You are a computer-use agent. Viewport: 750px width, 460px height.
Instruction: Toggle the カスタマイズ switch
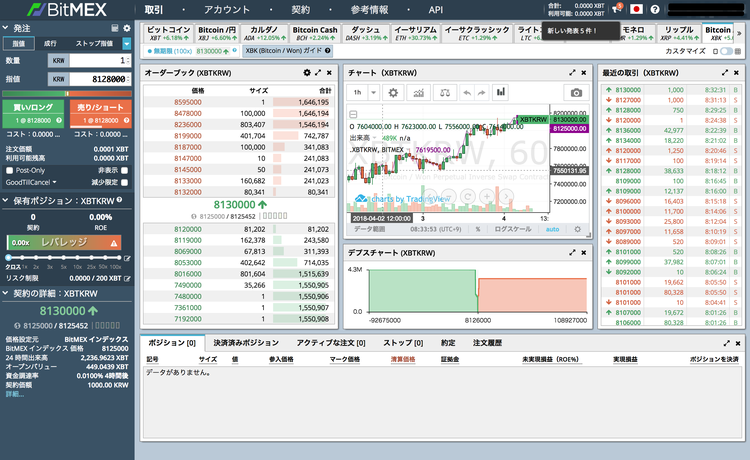(726, 51)
